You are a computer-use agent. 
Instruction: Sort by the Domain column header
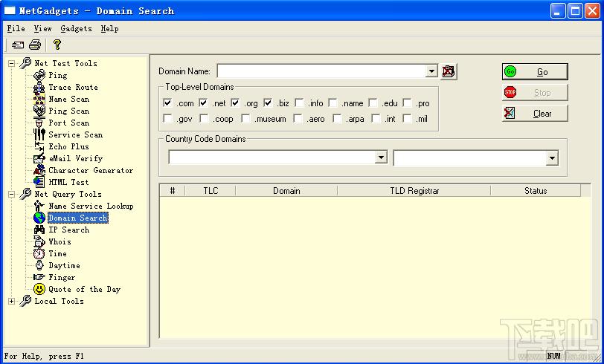coord(286,191)
